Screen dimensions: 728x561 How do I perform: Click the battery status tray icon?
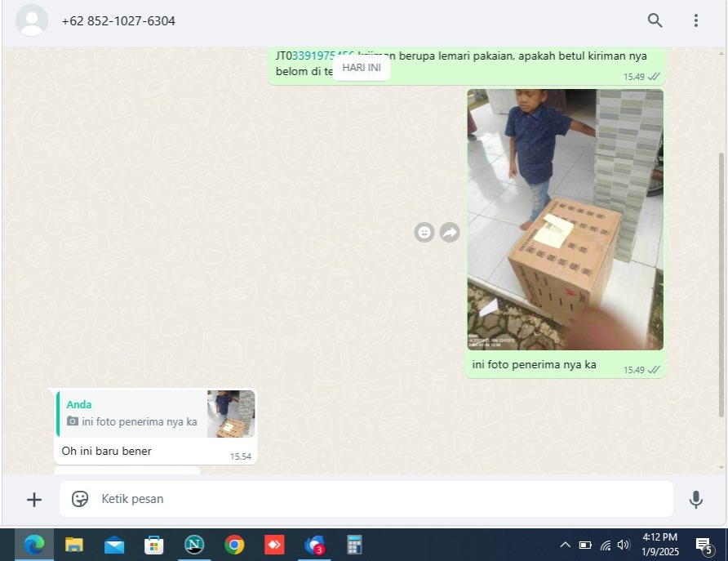click(585, 545)
